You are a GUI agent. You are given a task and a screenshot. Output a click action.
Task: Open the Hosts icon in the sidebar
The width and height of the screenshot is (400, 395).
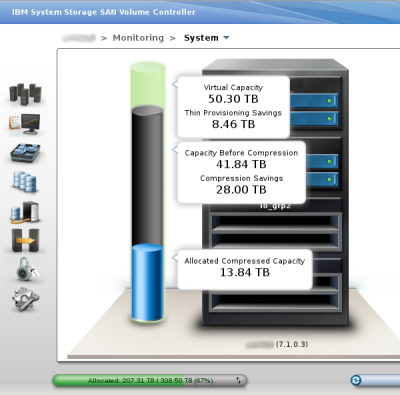[25, 212]
